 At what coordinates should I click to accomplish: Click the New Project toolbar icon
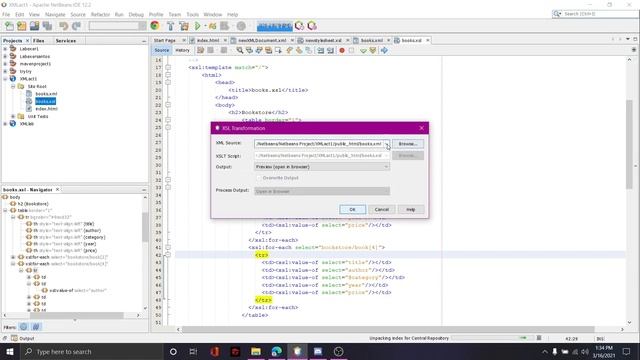click(22, 26)
